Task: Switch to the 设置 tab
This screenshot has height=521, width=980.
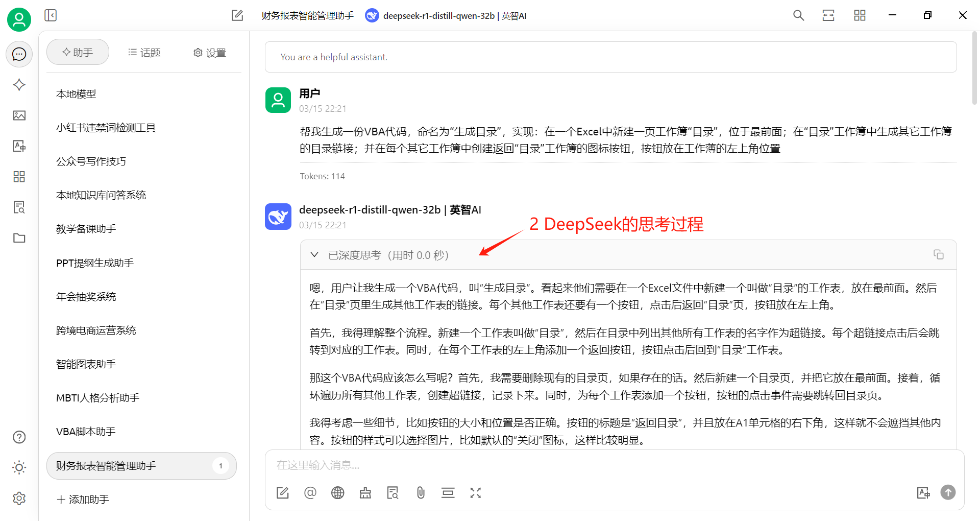Action: (x=210, y=53)
